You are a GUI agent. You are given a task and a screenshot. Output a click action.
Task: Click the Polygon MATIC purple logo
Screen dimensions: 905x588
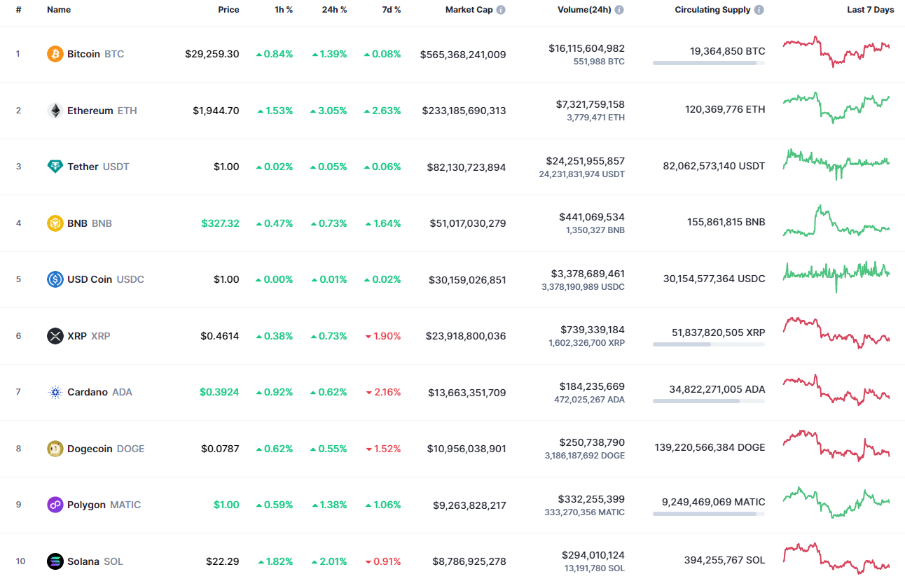tap(55, 504)
